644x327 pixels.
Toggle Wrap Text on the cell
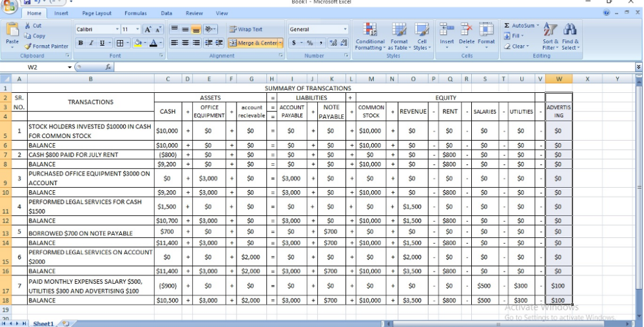pos(246,30)
